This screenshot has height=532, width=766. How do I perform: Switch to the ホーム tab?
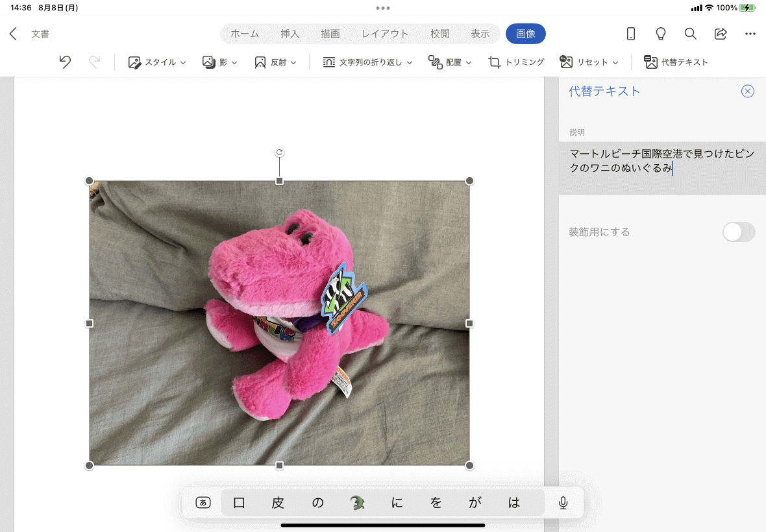pos(245,34)
